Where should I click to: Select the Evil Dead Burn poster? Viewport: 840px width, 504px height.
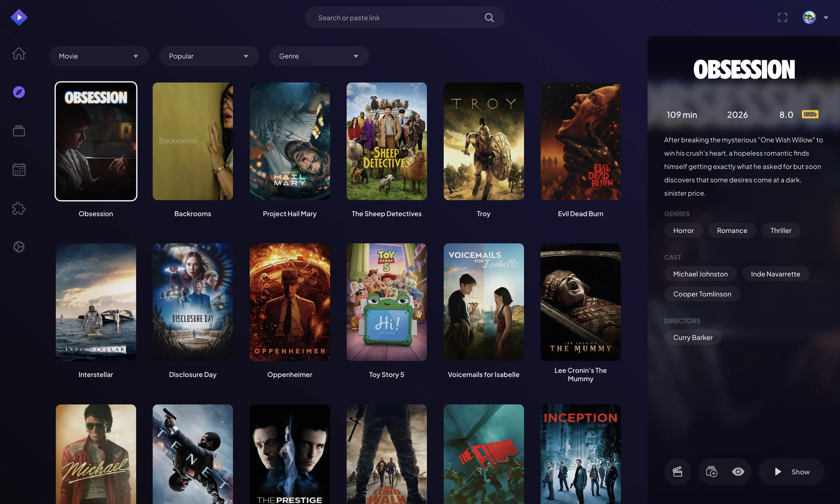click(581, 141)
